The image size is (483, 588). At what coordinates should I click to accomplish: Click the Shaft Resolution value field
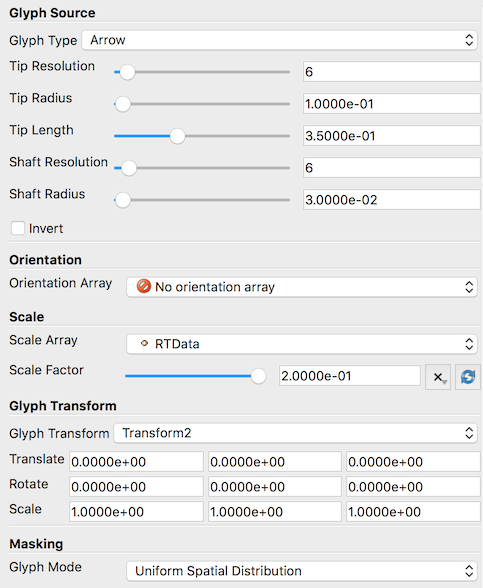pos(392,168)
